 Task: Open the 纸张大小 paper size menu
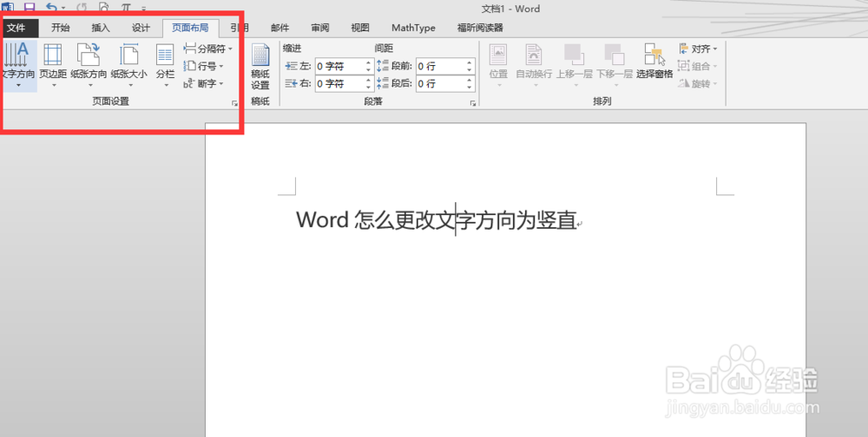pyautogui.click(x=129, y=65)
